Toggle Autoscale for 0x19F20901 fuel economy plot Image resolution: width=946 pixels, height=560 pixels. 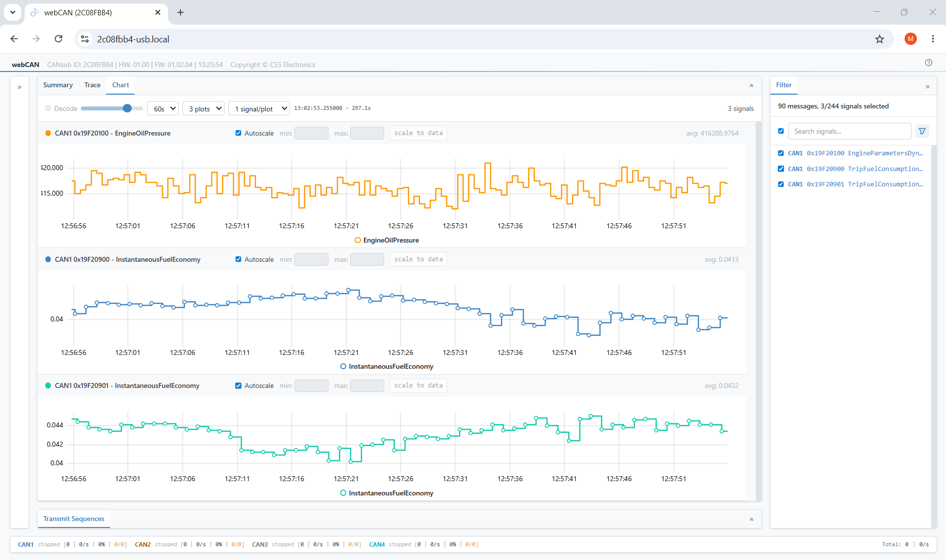tap(238, 385)
